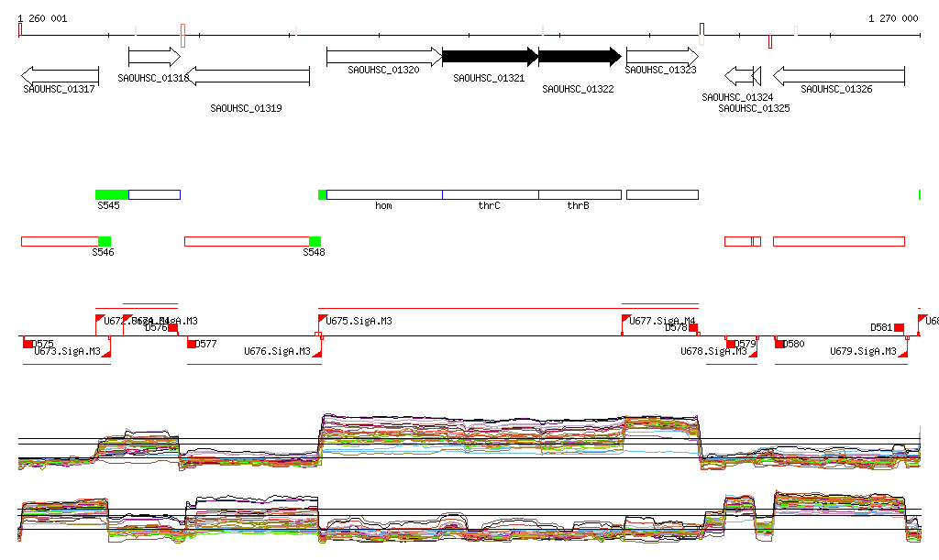This screenshot has height=560, width=939.
Task: Click the SAOUHSC_01324 small left arrow
Action: 738,76
